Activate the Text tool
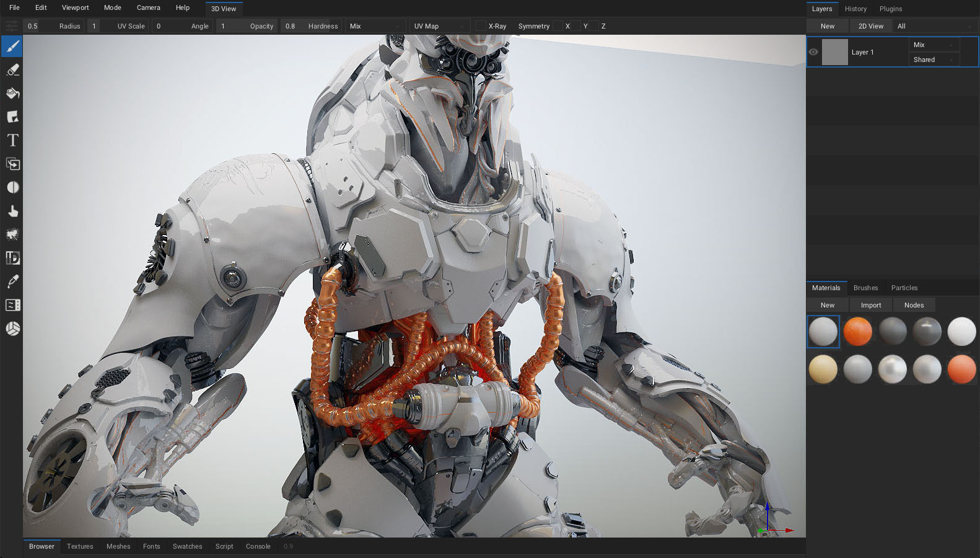Viewport: 980px width, 558px height. pos(12,141)
